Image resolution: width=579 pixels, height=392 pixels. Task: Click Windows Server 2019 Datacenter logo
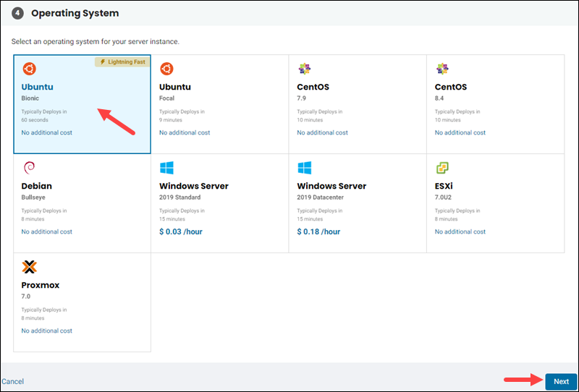pyautogui.click(x=305, y=168)
